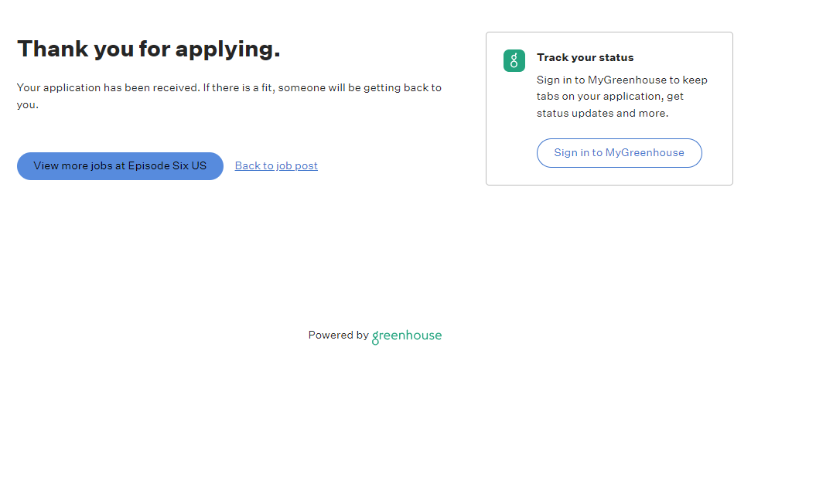833x504 pixels.
Task: Follow the Back to job post link
Action: pos(276,166)
